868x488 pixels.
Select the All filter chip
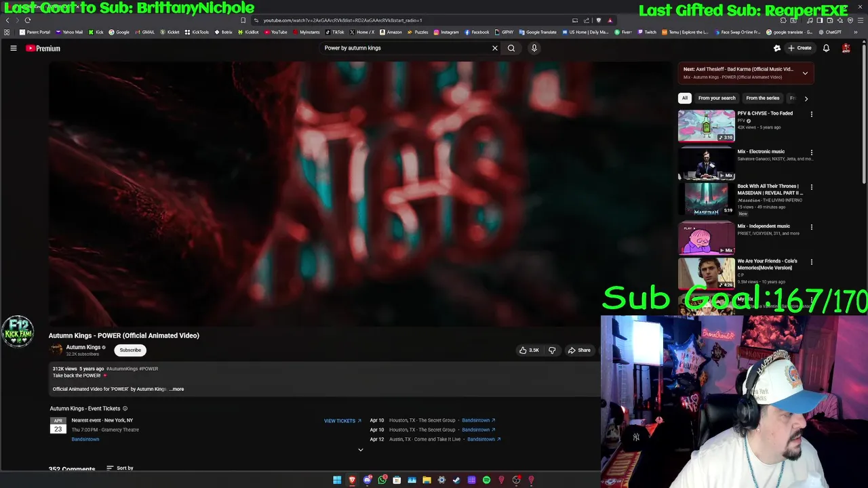[685, 98]
